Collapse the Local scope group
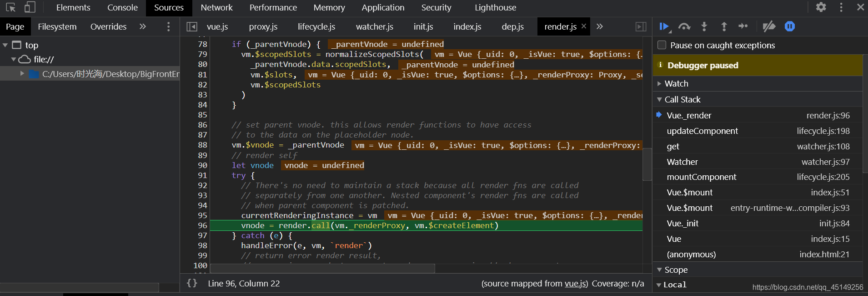868x296 pixels. [x=659, y=285]
